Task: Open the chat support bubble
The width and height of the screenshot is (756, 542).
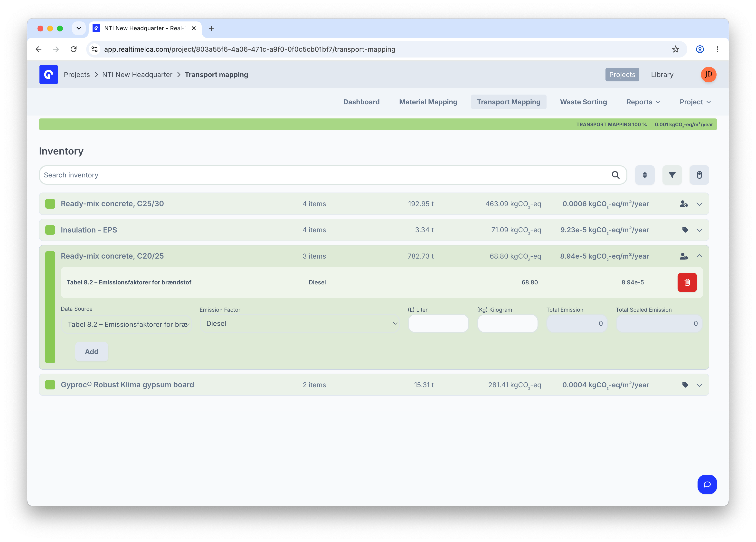Action: tap(707, 484)
